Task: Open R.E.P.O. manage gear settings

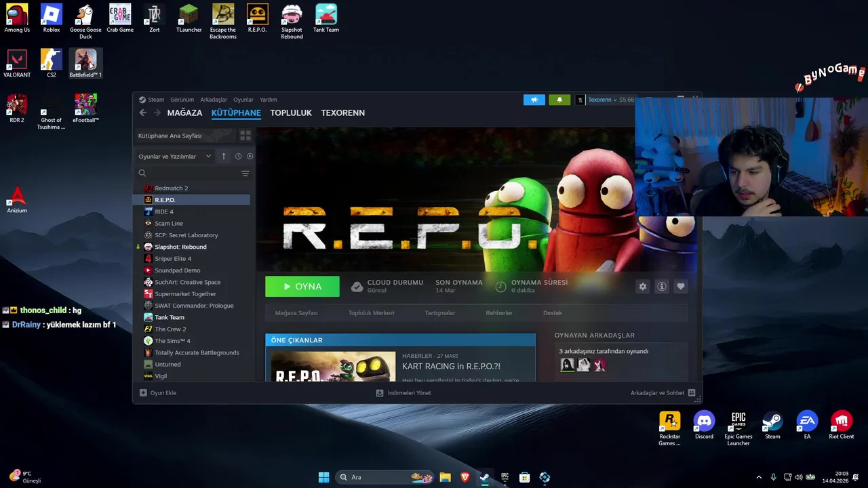Action: pyautogui.click(x=643, y=287)
